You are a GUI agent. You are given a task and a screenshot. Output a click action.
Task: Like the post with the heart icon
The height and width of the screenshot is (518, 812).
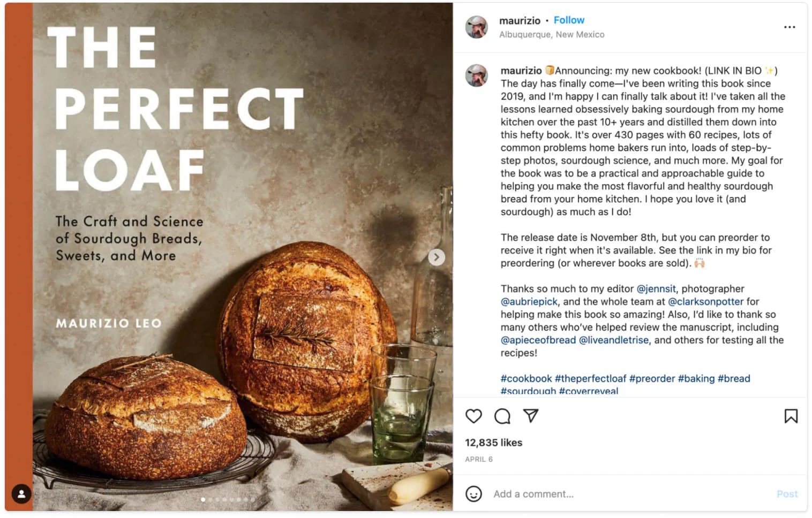click(x=473, y=416)
